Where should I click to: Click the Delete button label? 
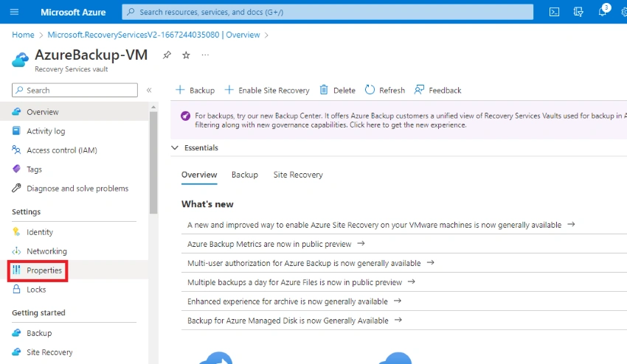pyautogui.click(x=344, y=91)
